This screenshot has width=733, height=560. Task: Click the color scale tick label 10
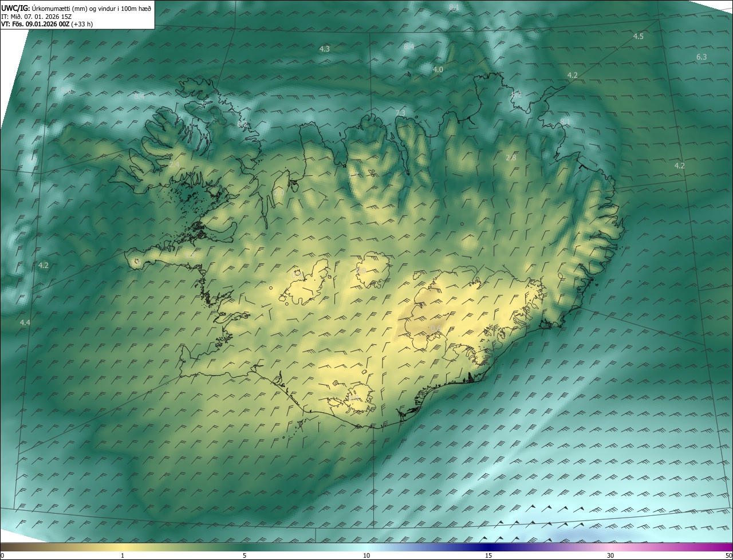click(x=366, y=555)
